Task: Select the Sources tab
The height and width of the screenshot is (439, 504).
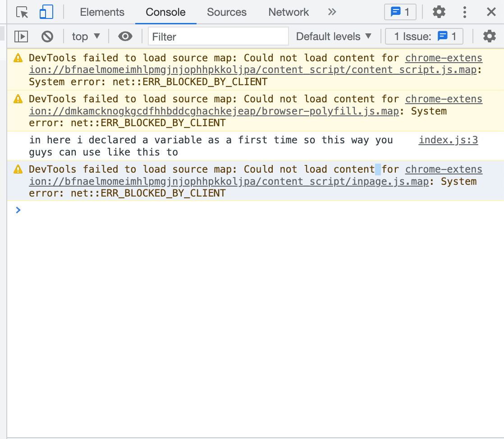Action: point(227,12)
